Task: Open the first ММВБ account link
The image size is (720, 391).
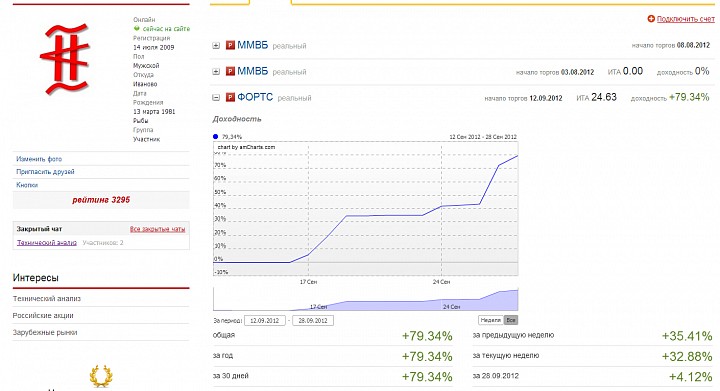Action: click(253, 45)
